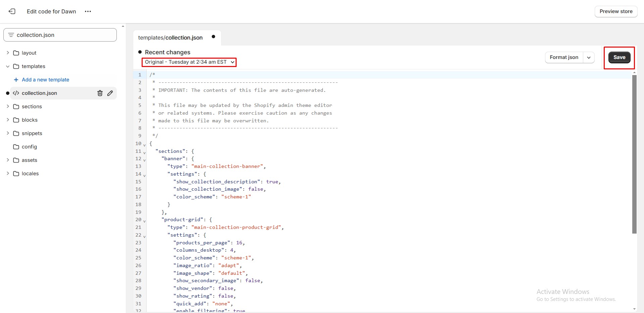
Task: Expand the layout folder
Action: point(8,53)
